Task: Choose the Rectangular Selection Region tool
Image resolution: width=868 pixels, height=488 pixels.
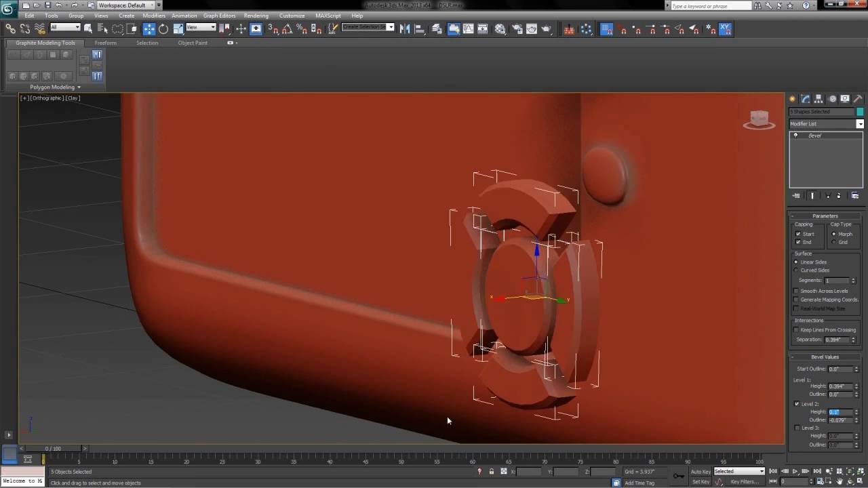Action: point(117,28)
